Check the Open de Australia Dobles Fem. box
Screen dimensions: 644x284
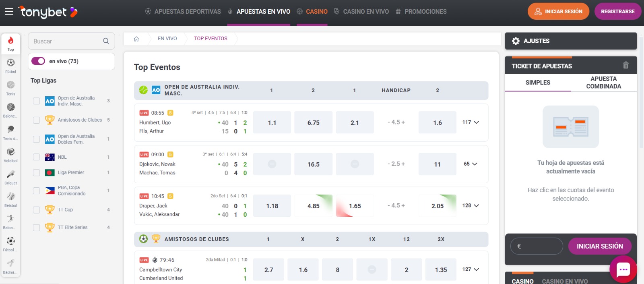[37, 139]
